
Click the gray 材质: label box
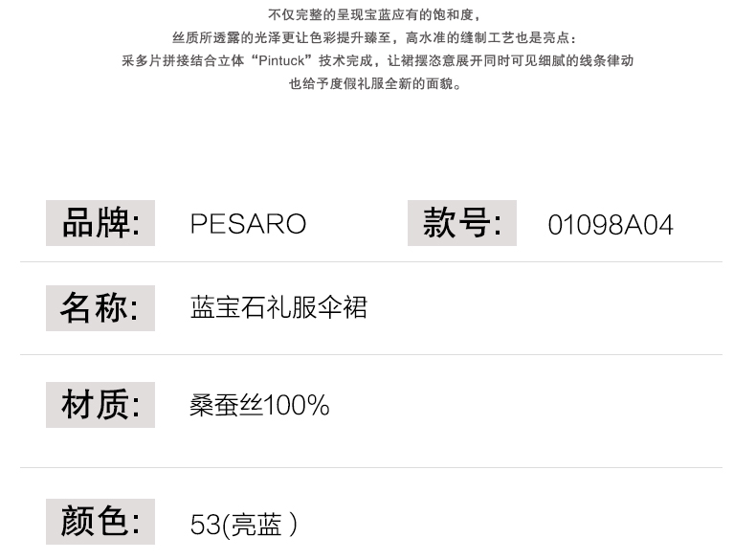(x=100, y=404)
